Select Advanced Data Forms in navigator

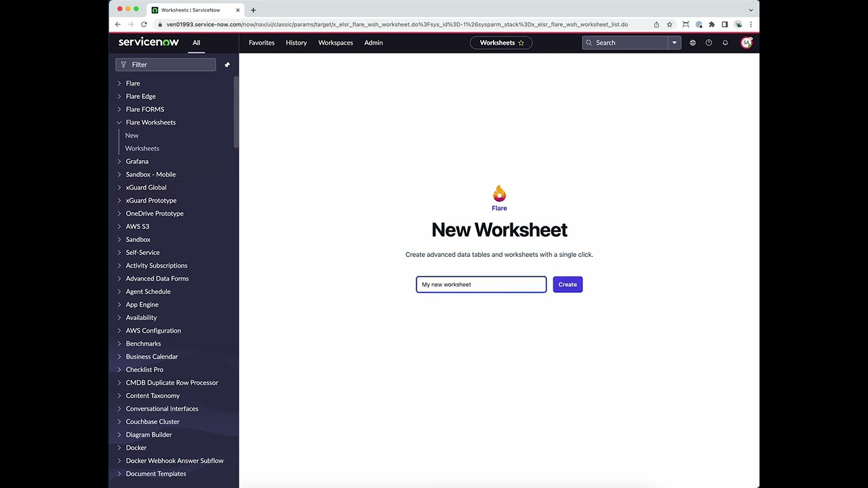coord(157,279)
